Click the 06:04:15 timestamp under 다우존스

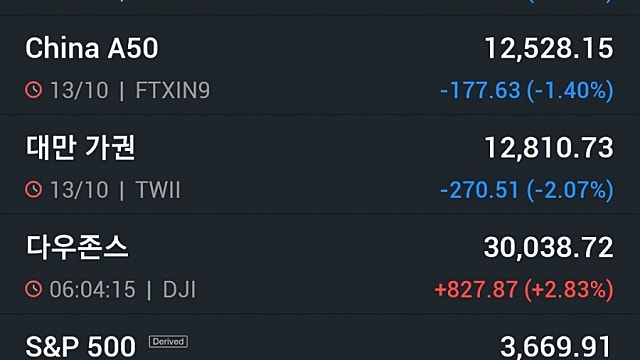(92, 289)
